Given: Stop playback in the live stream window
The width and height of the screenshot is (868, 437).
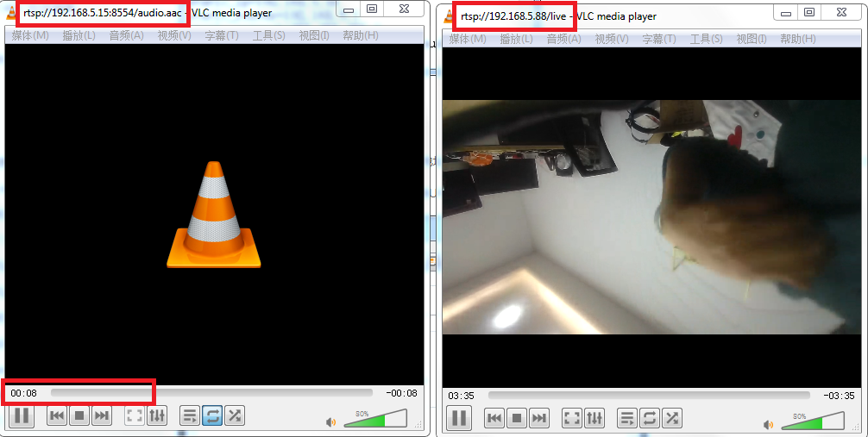Looking at the screenshot, I should pyautogui.click(x=517, y=418).
